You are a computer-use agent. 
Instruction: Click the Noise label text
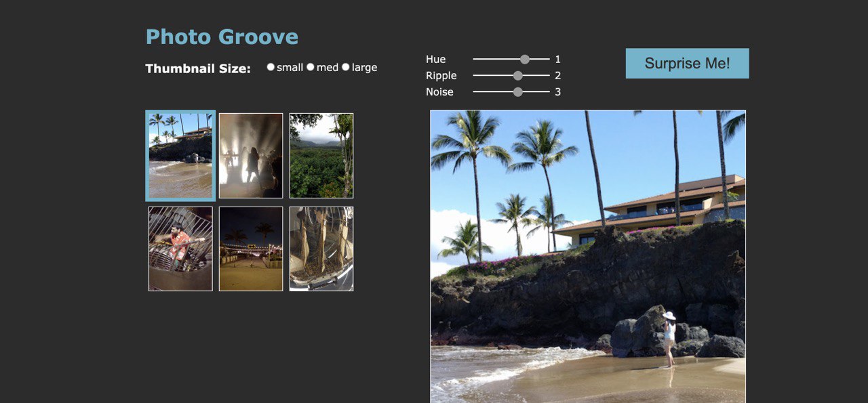pyautogui.click(x=439, y=92)
